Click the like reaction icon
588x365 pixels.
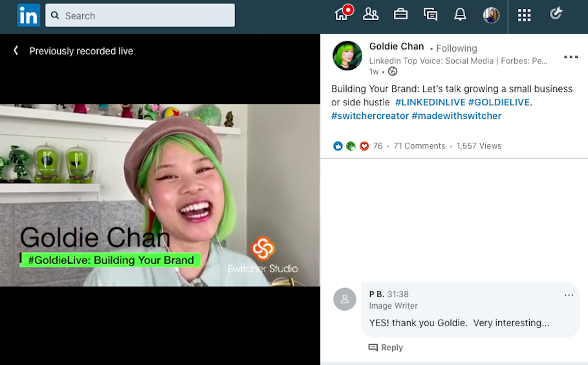coord(338,146)
